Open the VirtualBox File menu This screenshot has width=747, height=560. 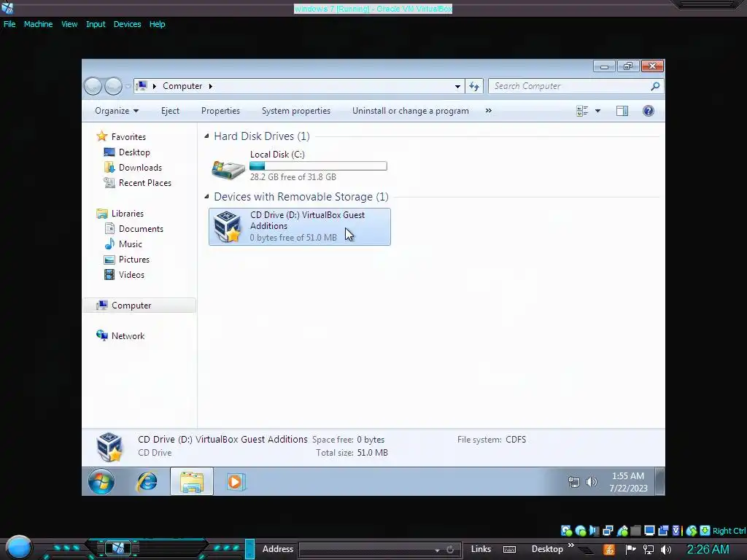(x=9, y=24)
